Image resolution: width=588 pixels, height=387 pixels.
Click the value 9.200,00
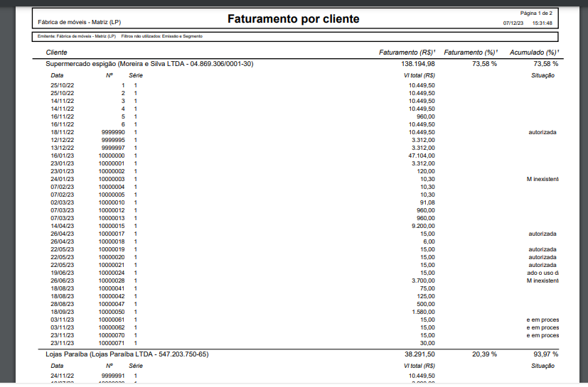pos(423,227)
